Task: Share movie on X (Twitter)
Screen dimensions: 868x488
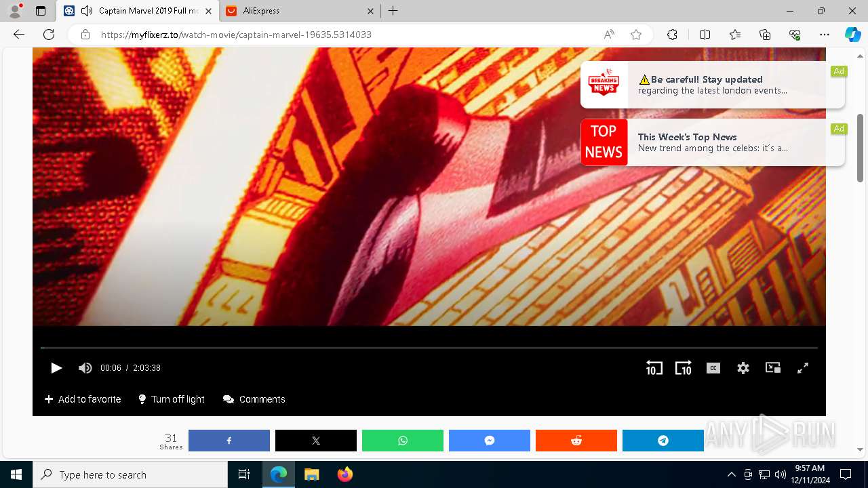Action: (x=316, y=441)
